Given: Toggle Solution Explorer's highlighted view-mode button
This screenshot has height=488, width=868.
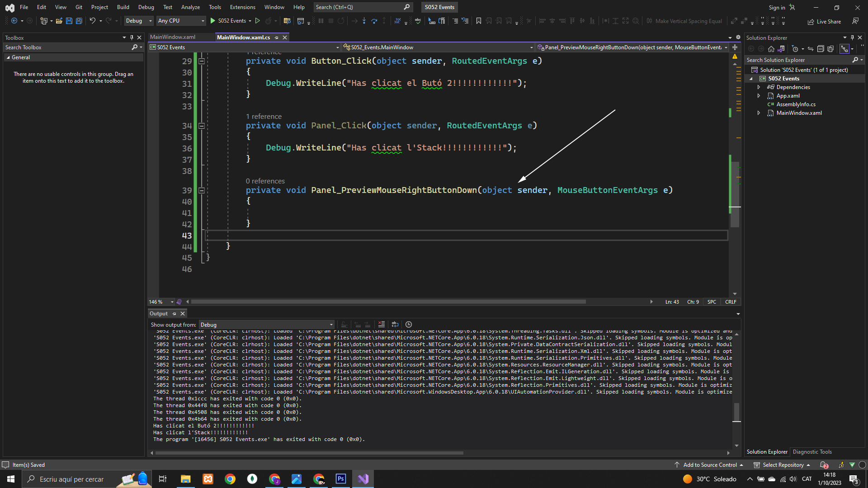Looking at the screenshot, I should pyautogui.click(x=844, y=49).
